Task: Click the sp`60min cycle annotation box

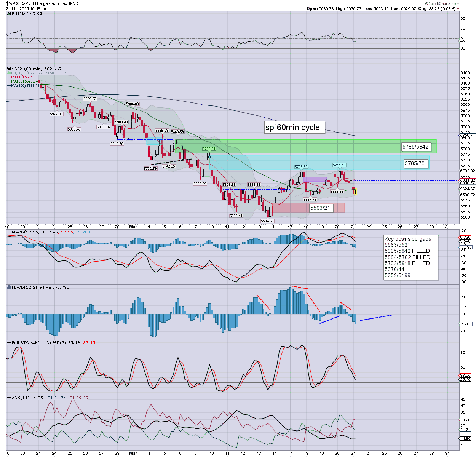Action: [x=294, y=128]
